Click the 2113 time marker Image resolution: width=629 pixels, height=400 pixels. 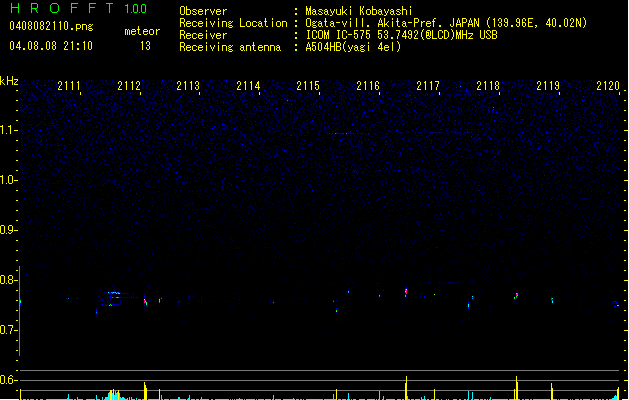coord(188,85)
